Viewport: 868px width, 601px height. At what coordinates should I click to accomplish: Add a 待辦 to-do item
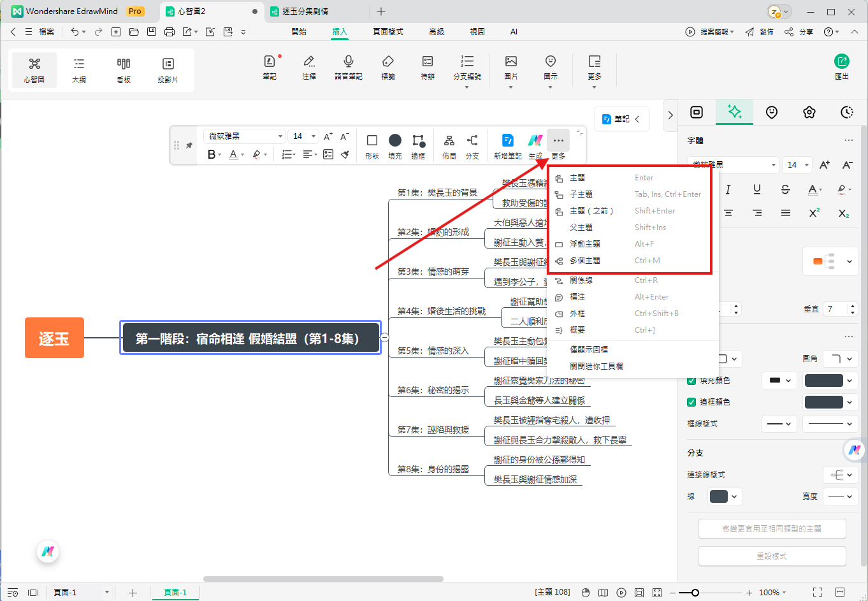coord(427,67)
